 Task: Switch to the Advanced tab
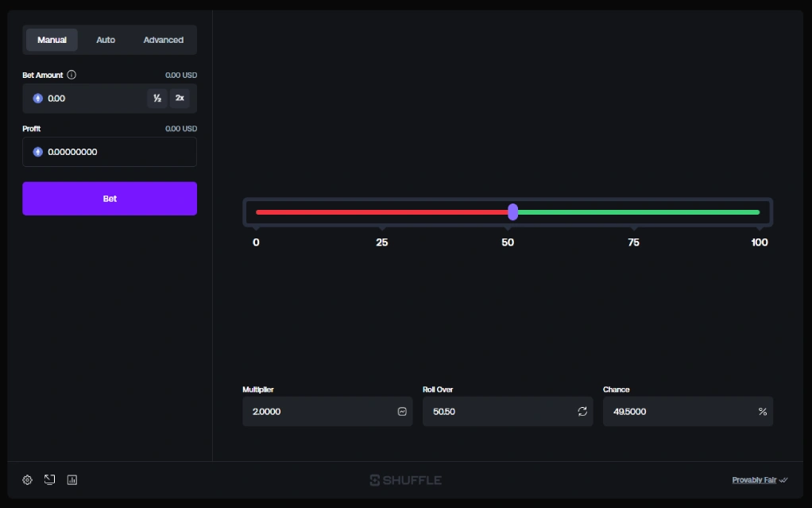pos(163,40)
